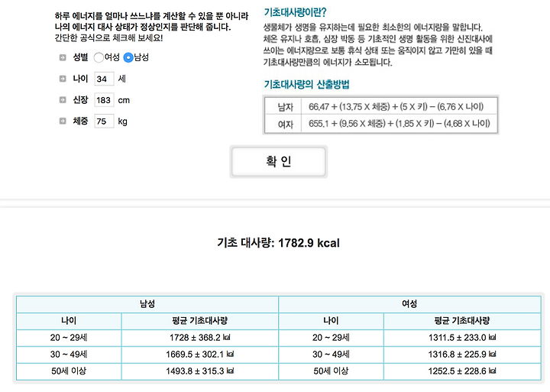The width and height of the screenshot is (550, 392).
Task: Click the bullet icon beside 성별
Action: pyautogui.click(x=63, y=57)
